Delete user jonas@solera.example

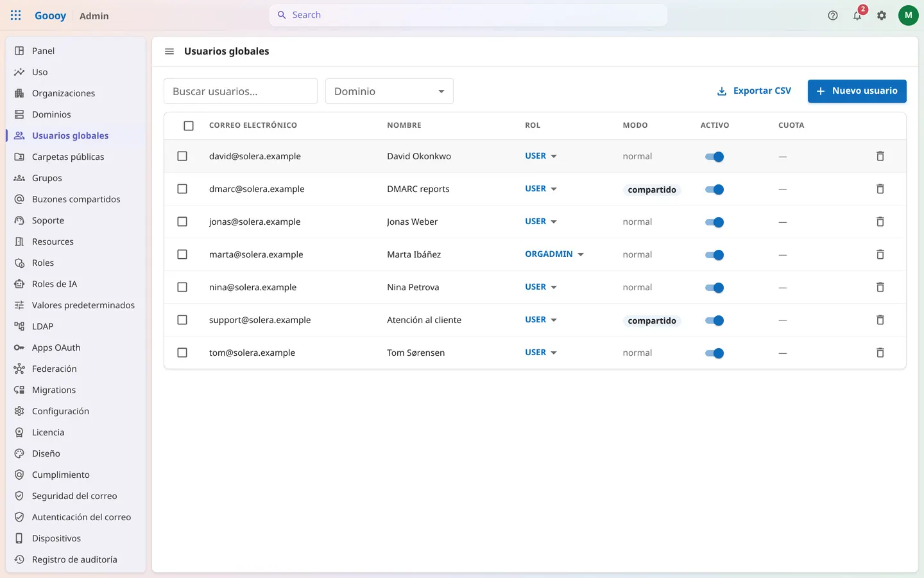coord(880,222)
